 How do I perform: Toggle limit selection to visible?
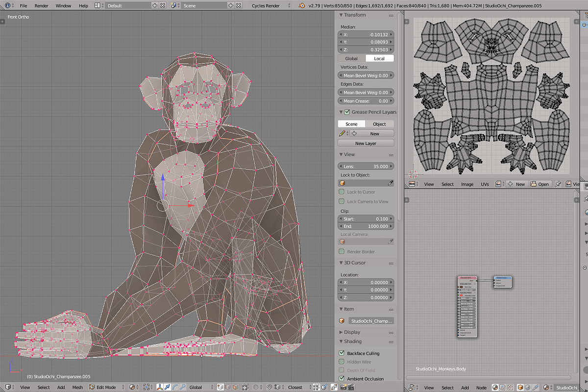(x=245, y=387)
